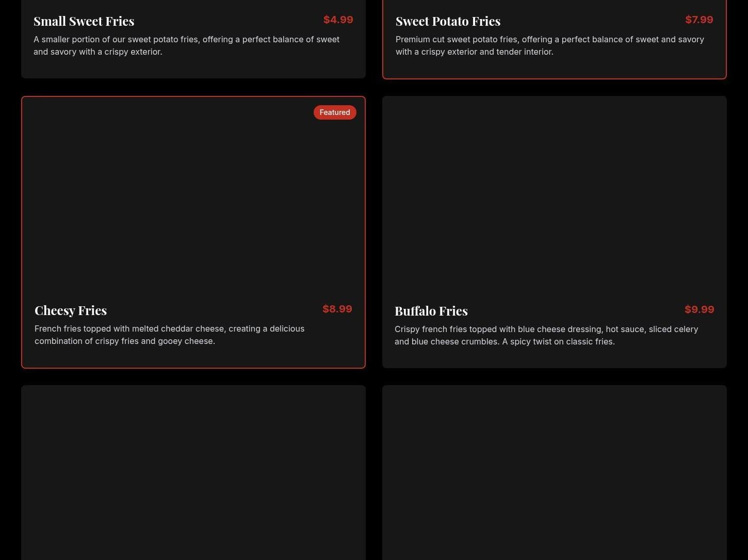This screenshot has height=560, width=748.
Task: Click empty space beneath Sweet Potato Fries description
Action: 555,68
